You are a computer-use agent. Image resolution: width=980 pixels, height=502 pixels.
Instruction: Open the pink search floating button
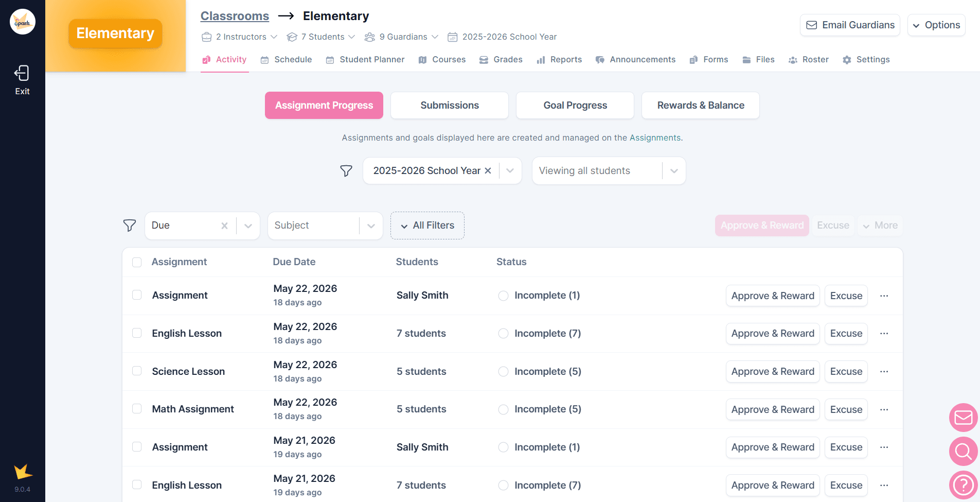coord(963,451)
